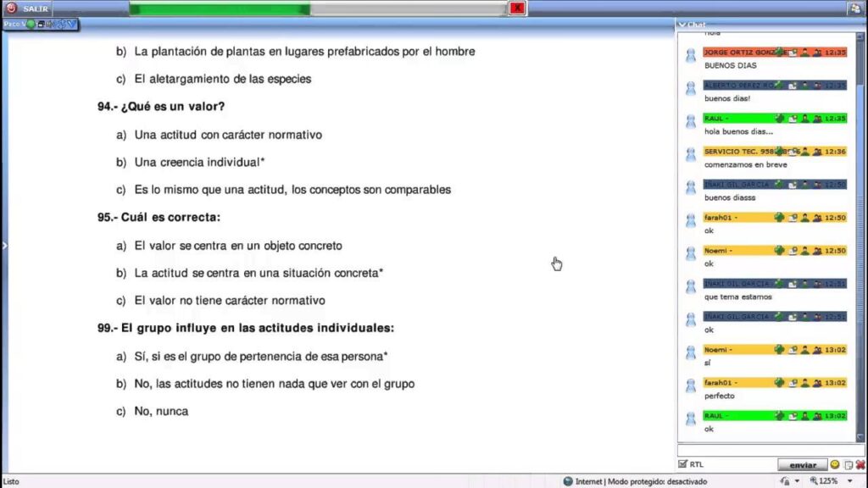The width and height of the screenshot is (868, 488).
Task: Click avatar icon beside JORGE ORTIZ message
Action: (x=690, y=55)
